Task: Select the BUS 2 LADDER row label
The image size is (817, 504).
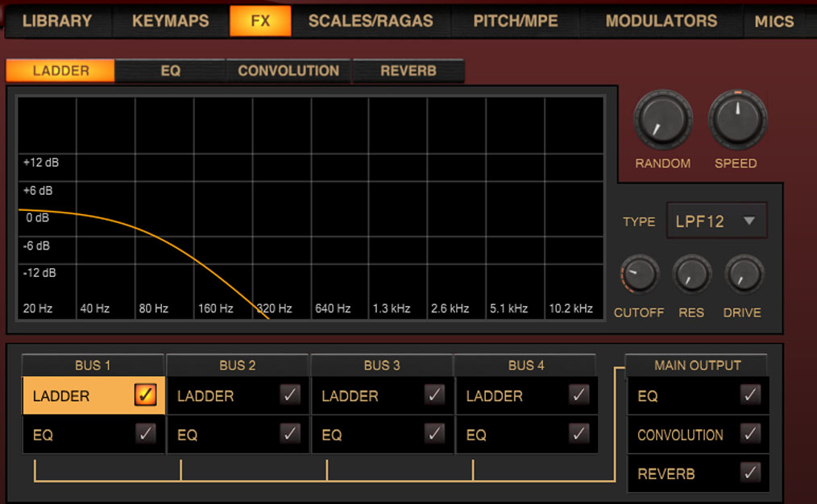Action: tap(205, 396)
